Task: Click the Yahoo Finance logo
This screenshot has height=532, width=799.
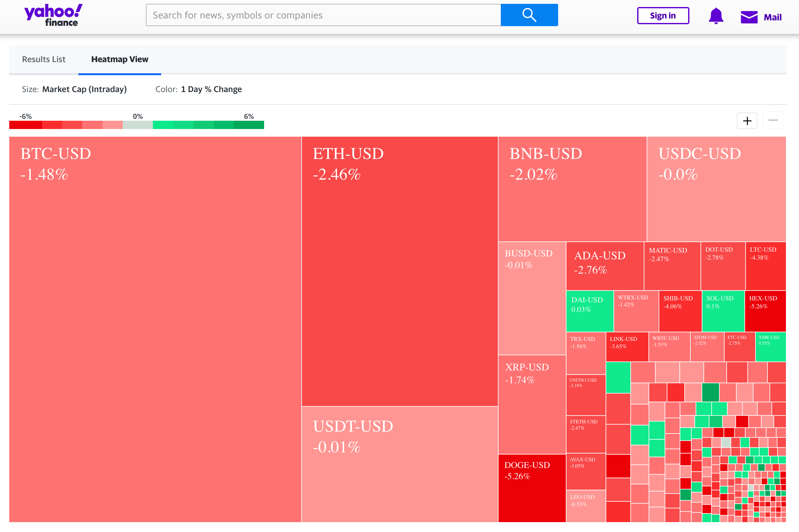Action: pos(52,15)
